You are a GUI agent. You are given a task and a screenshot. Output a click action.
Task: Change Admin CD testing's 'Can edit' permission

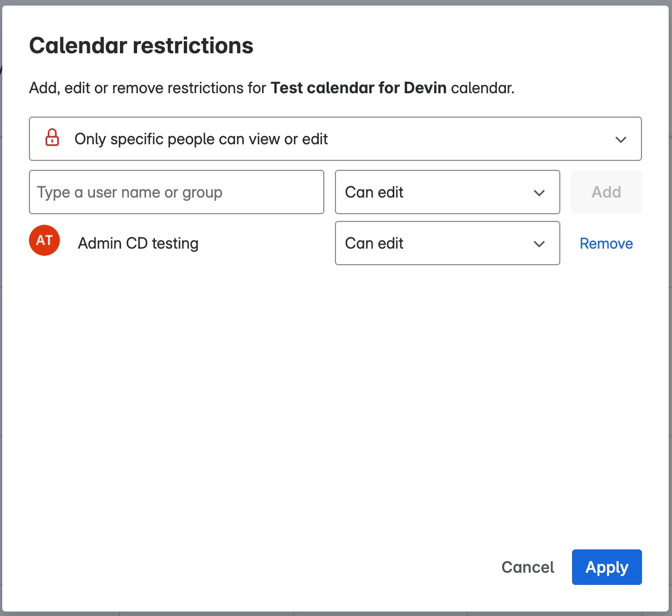tap(447, 243)
